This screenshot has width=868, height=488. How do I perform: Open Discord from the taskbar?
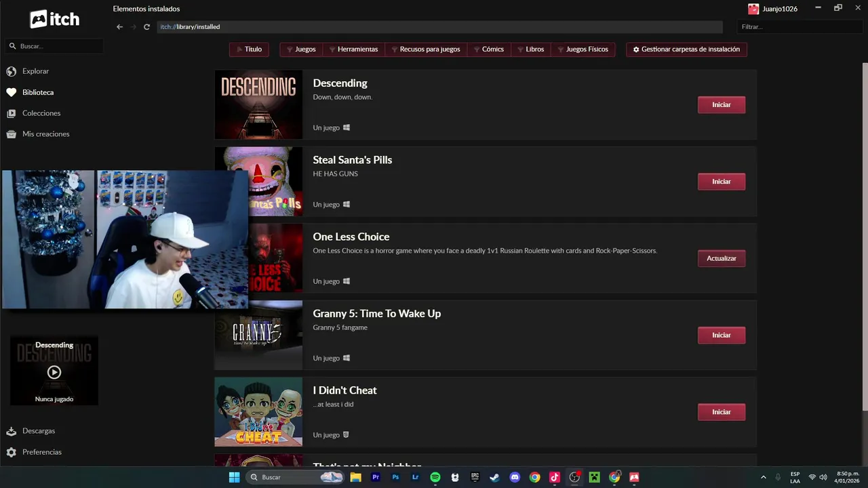[515, 477]
